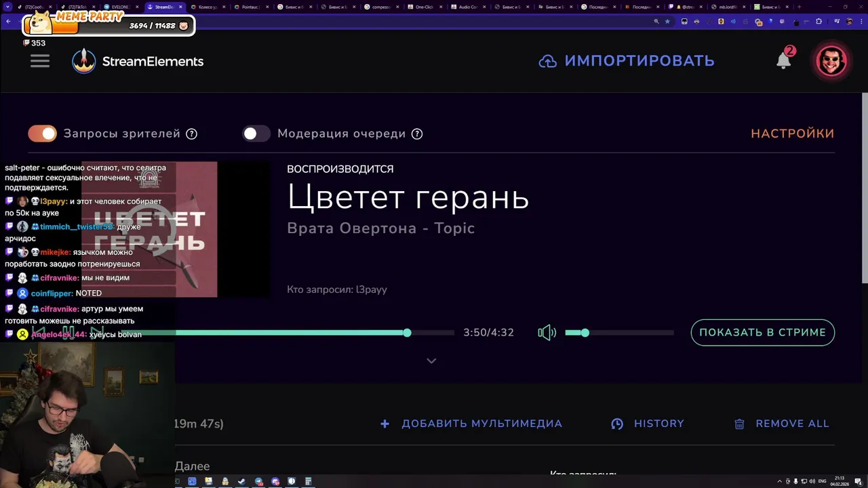Click the StreamElements rocket logo

(84, 61)
